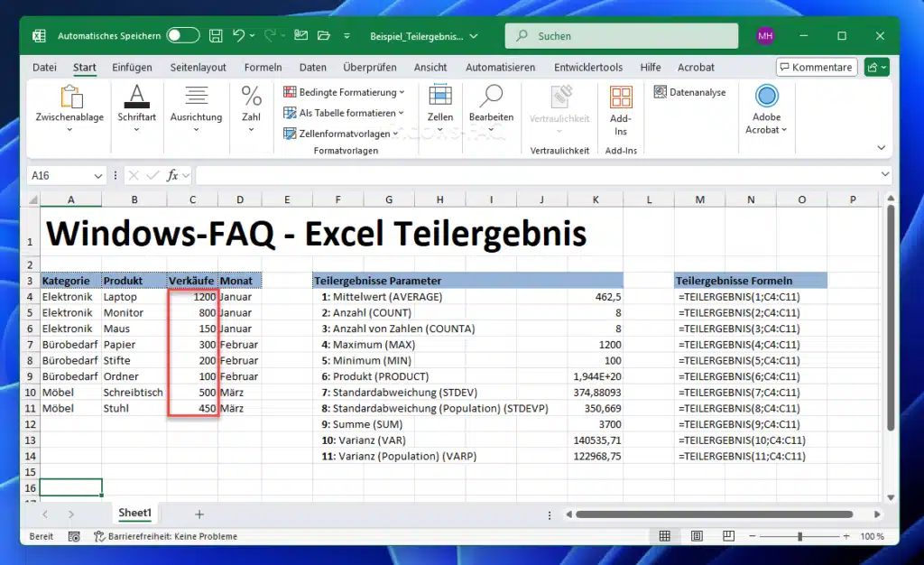Click the macro recording icon in status bar

tap(74, 536)
